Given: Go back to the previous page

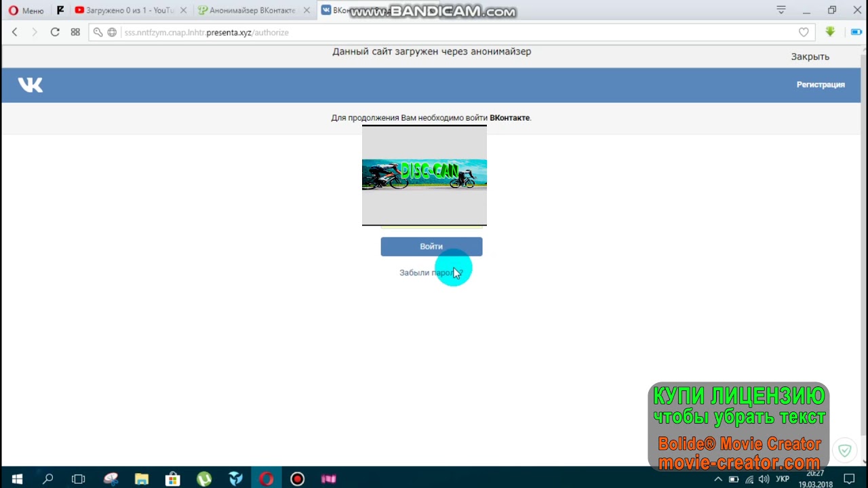Looking at the screenshot, I should click(x=15, y=32).
